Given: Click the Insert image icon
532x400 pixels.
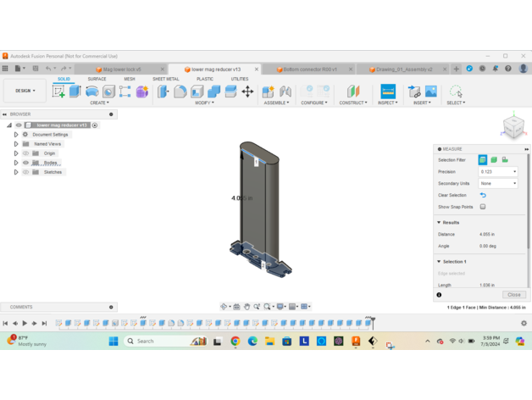Looking at the screenshot, I should (x=431, y=92).
